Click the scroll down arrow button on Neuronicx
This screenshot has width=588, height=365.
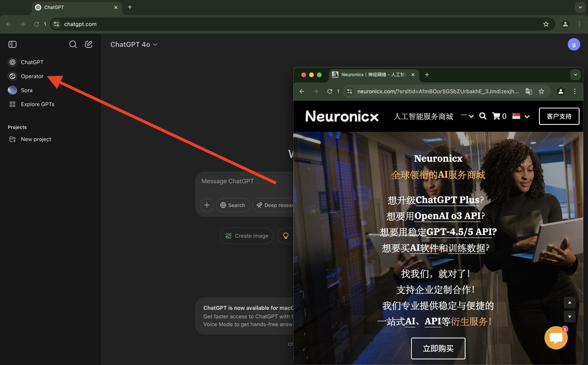[x=569, y=316]
